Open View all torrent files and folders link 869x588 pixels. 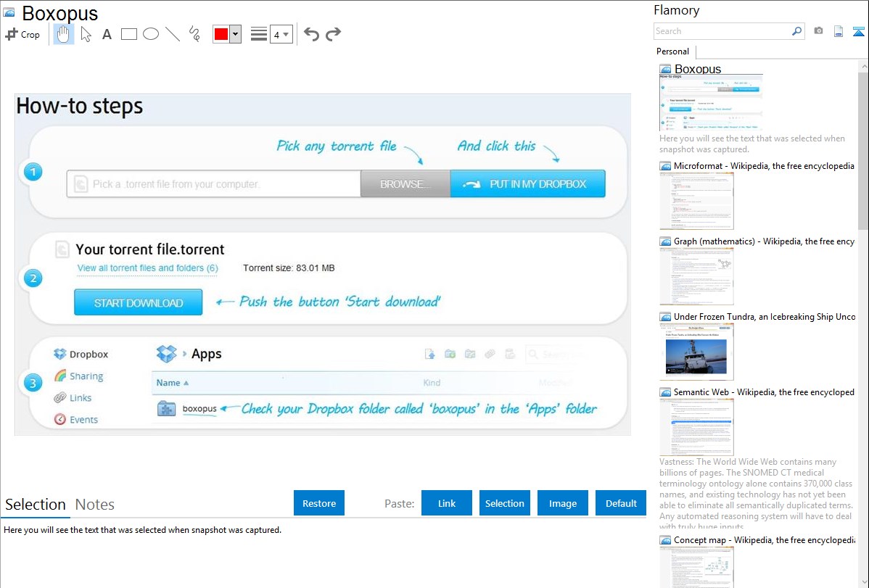pos(147,268)
